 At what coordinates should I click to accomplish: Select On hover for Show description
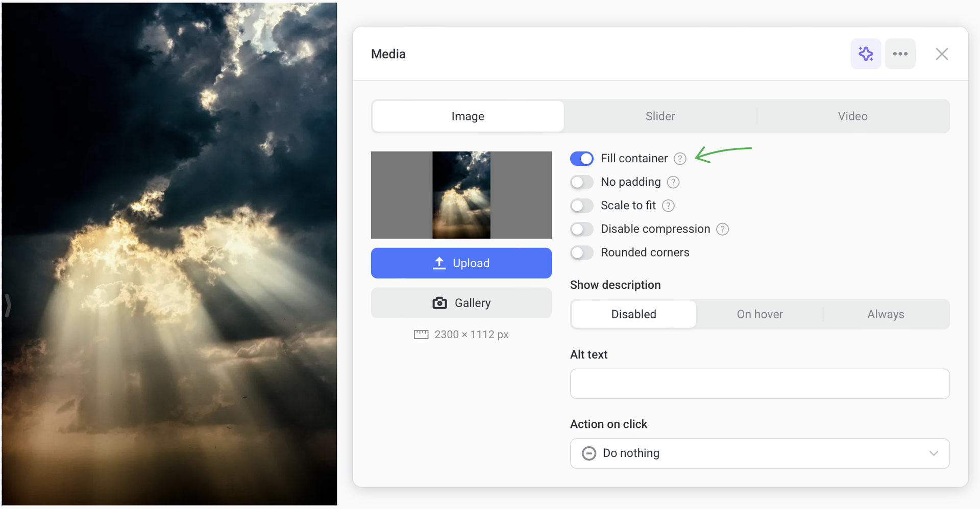759,314
